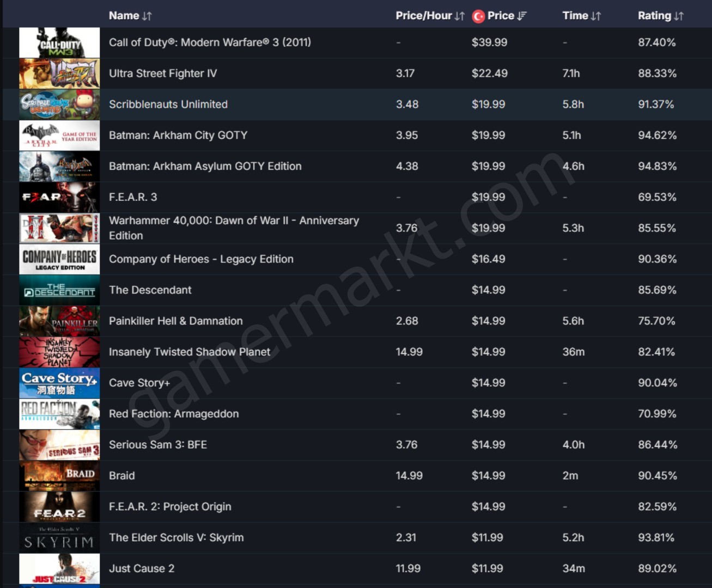Click the 2m time value
This screenshot has height=588, width=712.
(570, 476)
